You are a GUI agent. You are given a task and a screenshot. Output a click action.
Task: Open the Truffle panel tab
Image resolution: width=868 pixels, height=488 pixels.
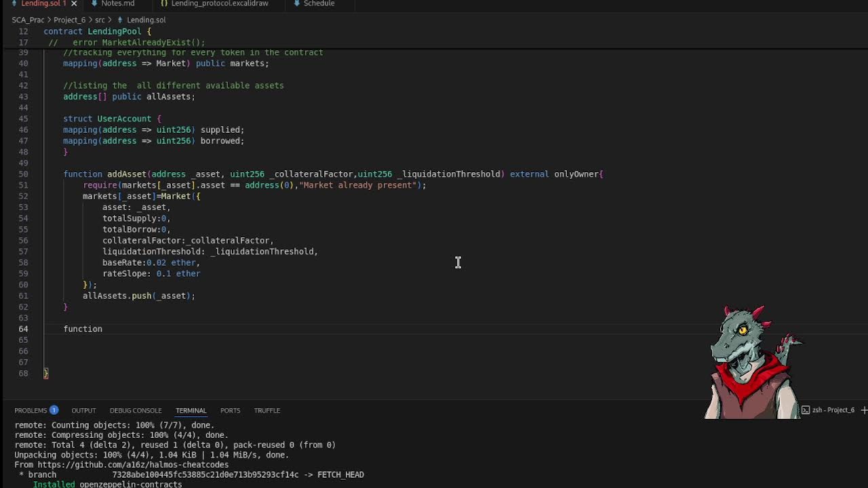267,410
